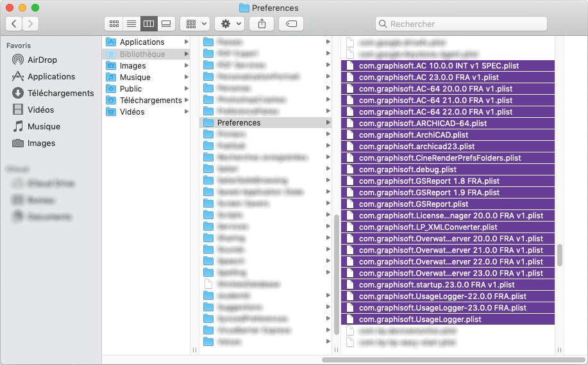This screenshot has height=365, width=588.
Task: Select com.graphisoft.LP_XMLConverter.plist
Action: [448, 227]
